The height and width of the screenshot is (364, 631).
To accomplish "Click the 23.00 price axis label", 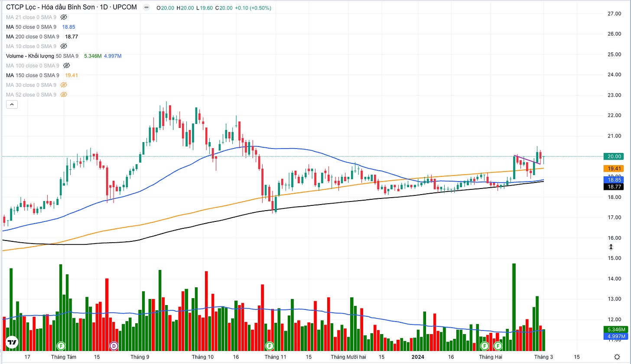I will point(615,95).
